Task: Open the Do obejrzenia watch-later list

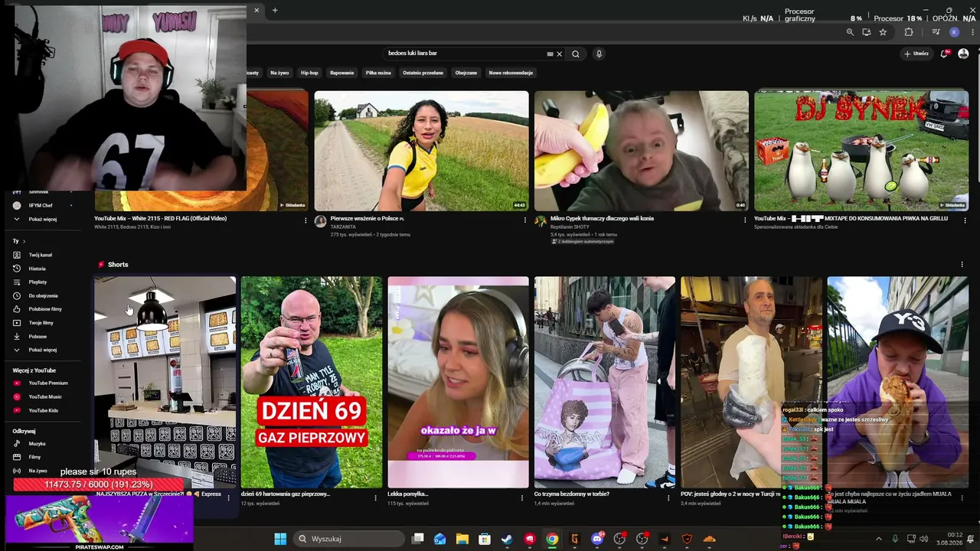Action: tap(43, 295)
